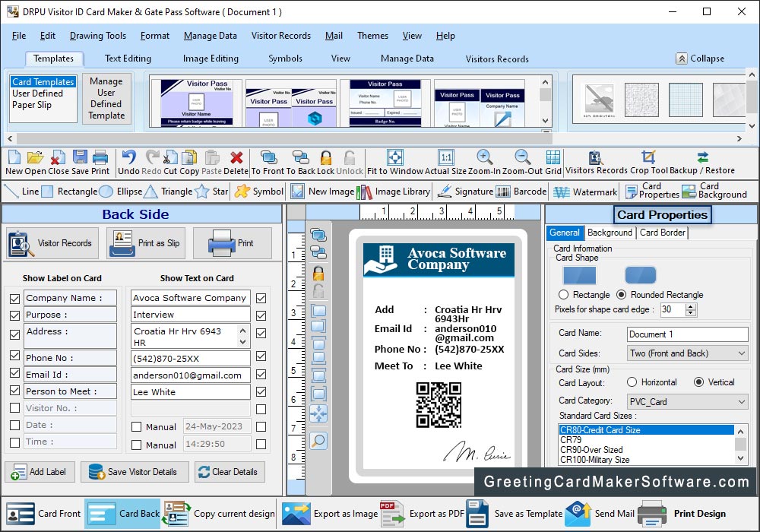Enable the Date label checkbox
The width and height of the screenshot is (760, 532).
pyautogui.click(x=15, y=425)
